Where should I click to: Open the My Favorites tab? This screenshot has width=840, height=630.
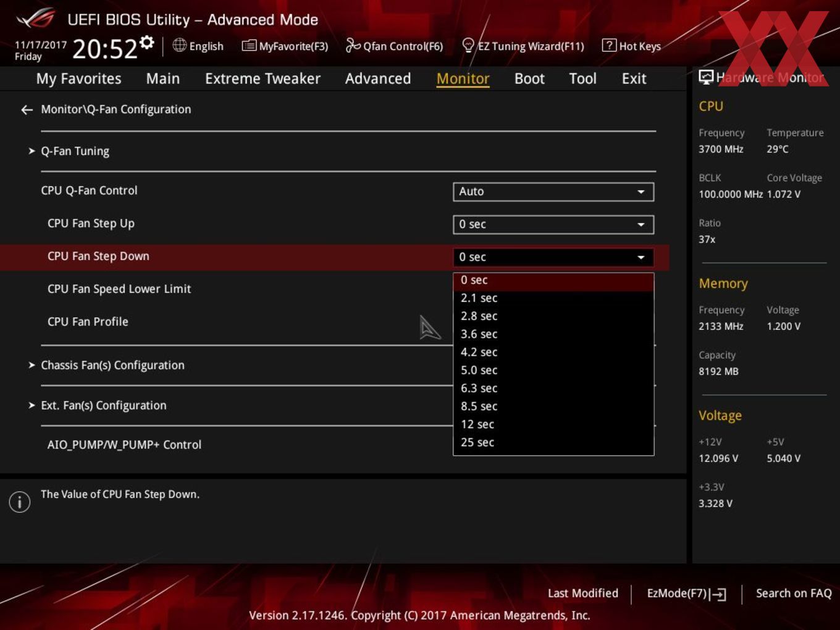[x=79, y=78]
